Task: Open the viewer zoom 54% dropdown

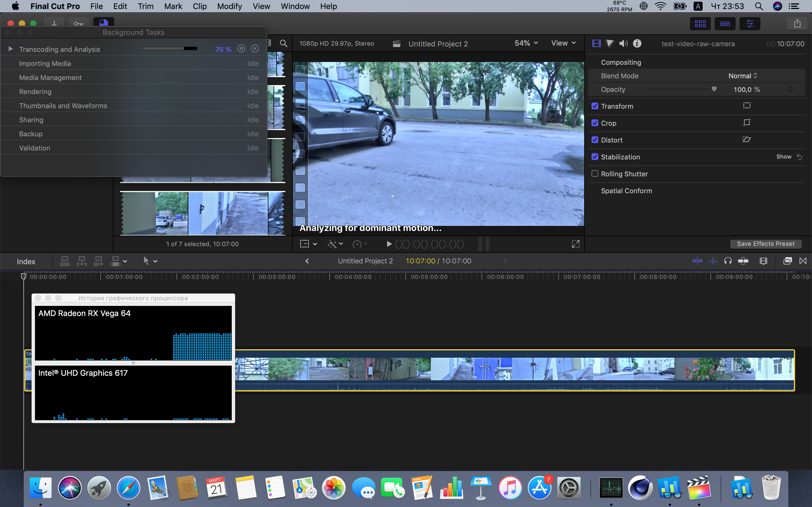Action: [x=526, y=43]
